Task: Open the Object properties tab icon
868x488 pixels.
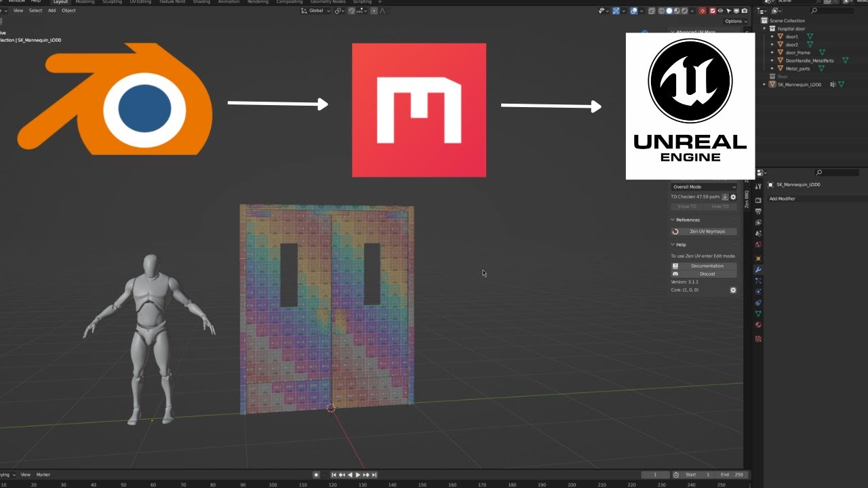Action: click(758, 258)
